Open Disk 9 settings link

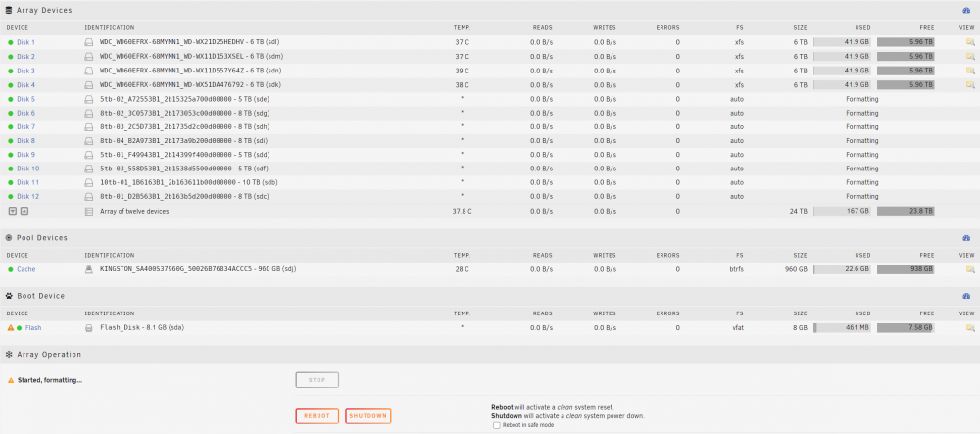[x=25, y=154]
